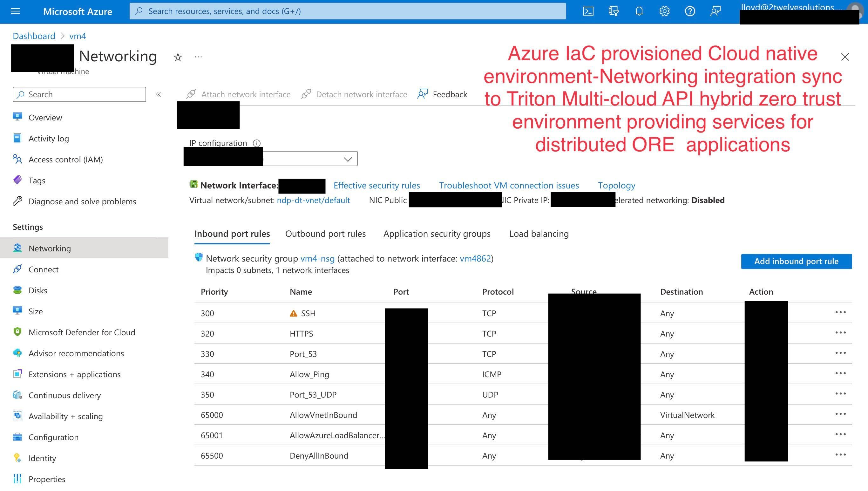Click Identity key icon
The image size is (868, 491).
(17, 458)
